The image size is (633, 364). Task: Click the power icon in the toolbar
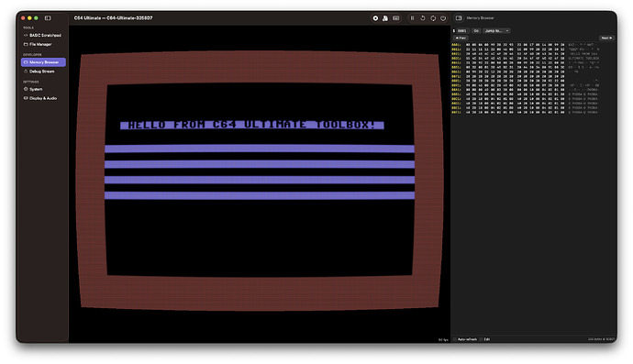coord(443,18)
